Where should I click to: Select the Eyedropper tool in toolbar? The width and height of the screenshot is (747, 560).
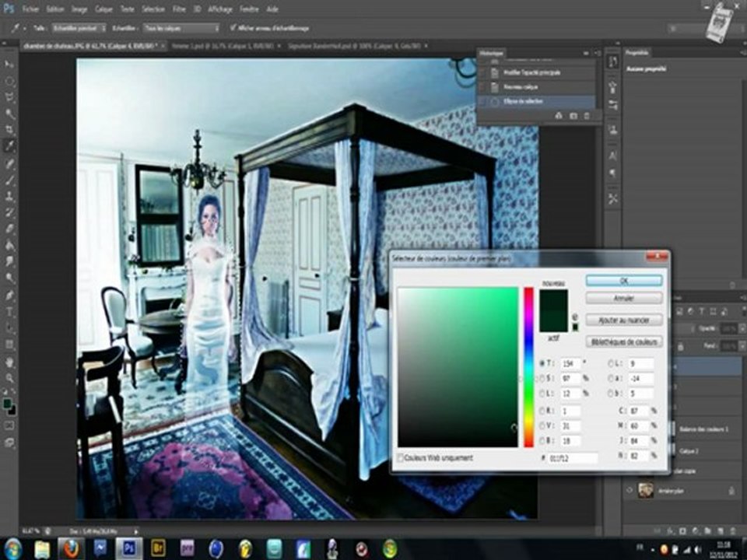(9, 146)
